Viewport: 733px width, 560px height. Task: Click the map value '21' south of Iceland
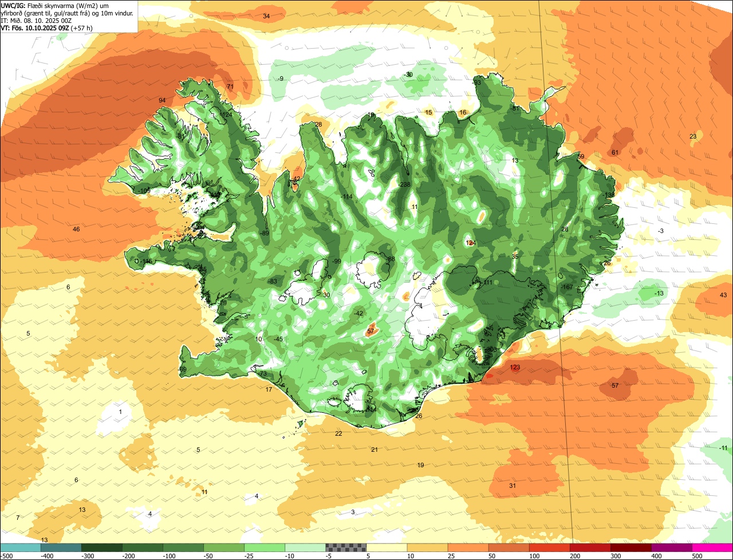pyautogui.click(x=375, y=450)
